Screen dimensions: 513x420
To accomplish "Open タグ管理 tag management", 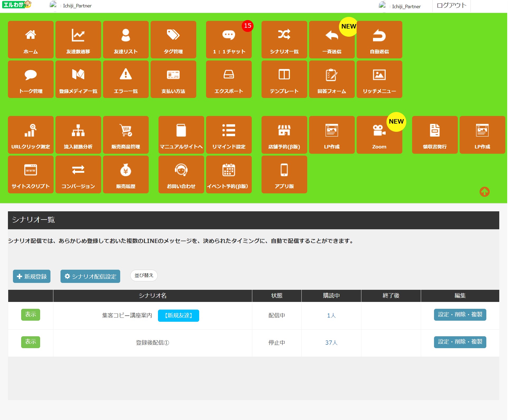I will [173, 40].
